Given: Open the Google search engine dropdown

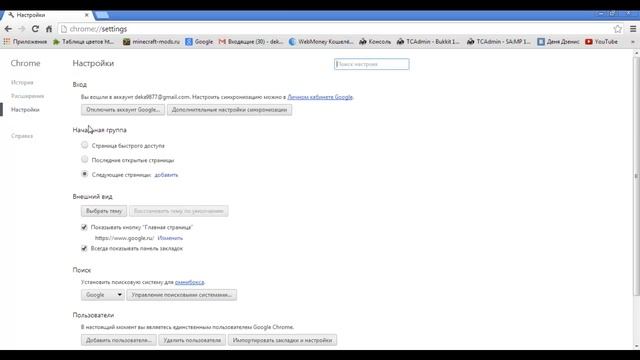Looking at the screenshot, I should point(102,295).
